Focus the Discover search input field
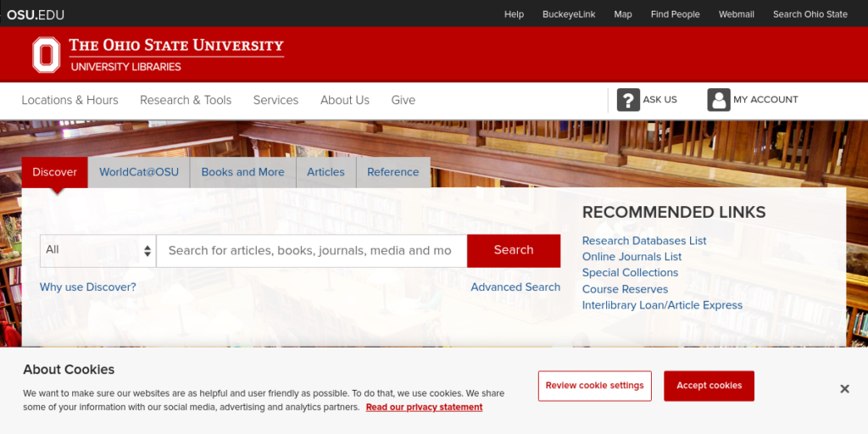868x434 pixels. coord(312,250)
